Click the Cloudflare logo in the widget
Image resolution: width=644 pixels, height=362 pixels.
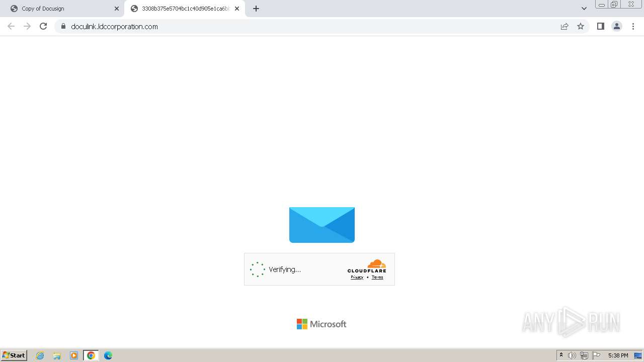(x=367, y=266)
